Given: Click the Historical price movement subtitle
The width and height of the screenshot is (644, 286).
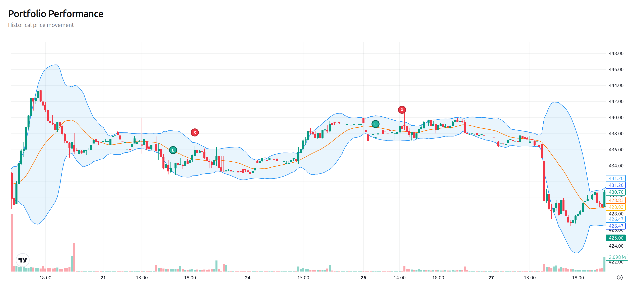Looking at the screenshot, I should pos(41,25).
